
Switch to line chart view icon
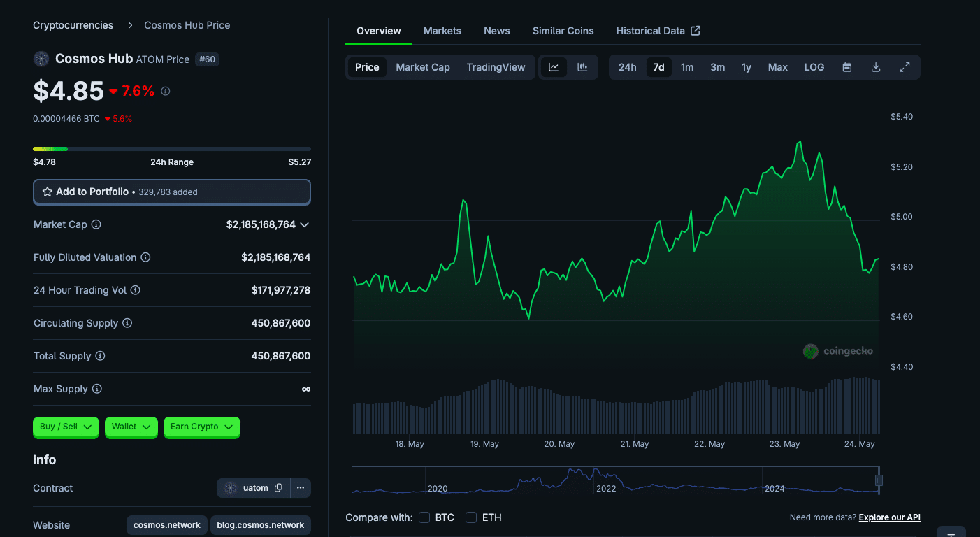554,67
